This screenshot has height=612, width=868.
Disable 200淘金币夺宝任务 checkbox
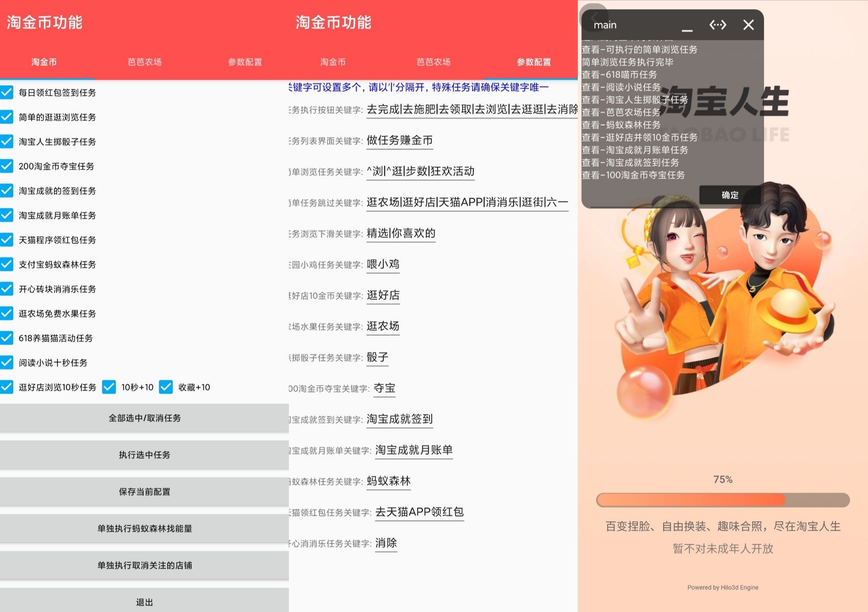click(x=7, y=166)
